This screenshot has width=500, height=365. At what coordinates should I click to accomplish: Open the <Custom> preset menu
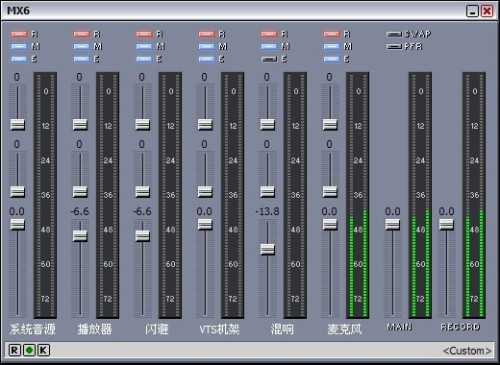point(467,351)
